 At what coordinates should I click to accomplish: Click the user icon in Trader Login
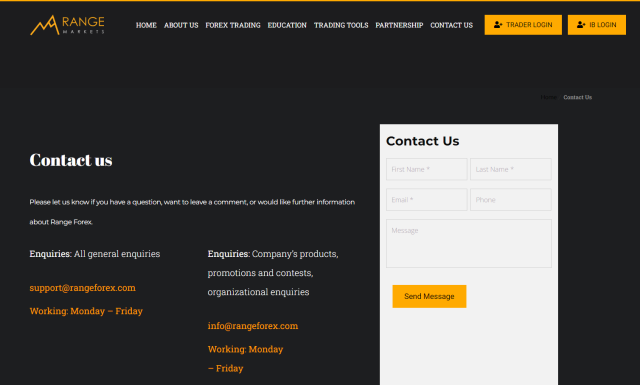click(x=498, y=25)
